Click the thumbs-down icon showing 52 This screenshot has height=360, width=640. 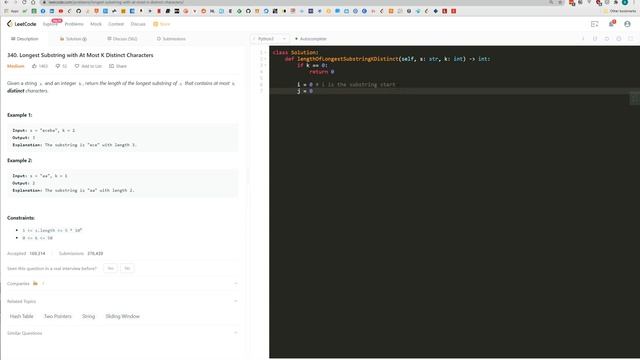pos(58,66)
